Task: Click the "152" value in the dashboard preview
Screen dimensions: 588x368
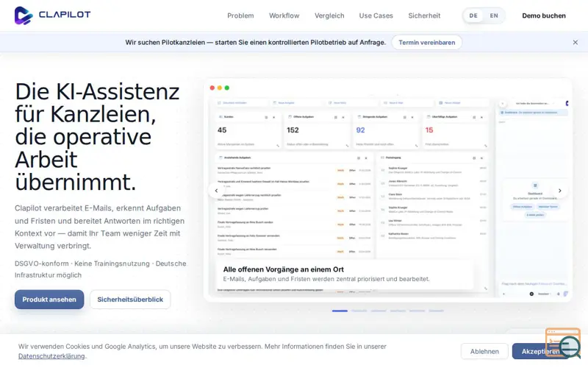Action: 293,130
